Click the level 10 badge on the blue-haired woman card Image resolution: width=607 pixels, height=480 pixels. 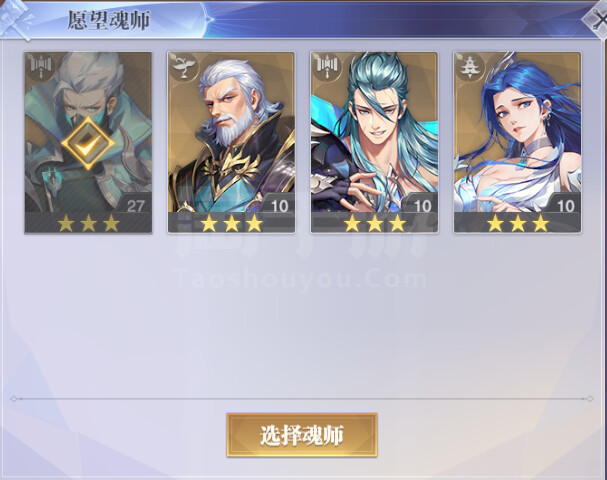pyautogui.click(x=565, y=205)
